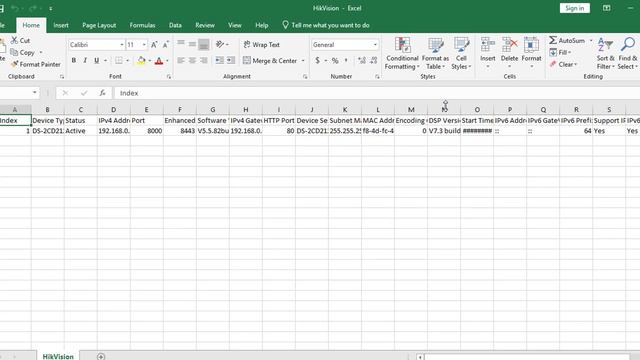This screenshot has width=640, height=360.
Task: Toggle Wrap Text
Action: (x=262, y=44)
